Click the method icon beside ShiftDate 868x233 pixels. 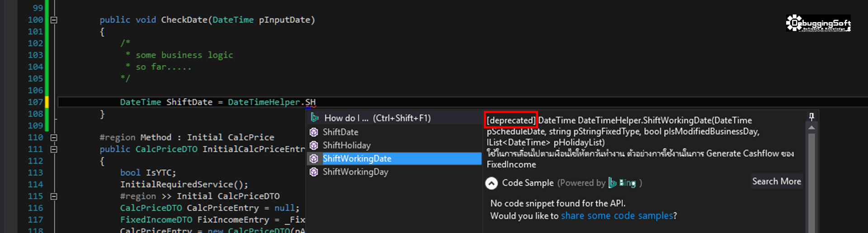coord(314,132)
